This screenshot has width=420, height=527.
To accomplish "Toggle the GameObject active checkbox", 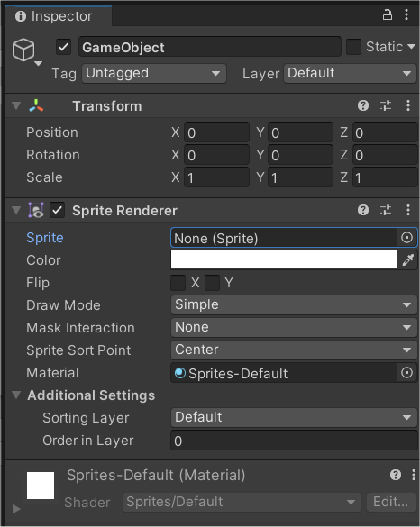I will coord(64,47).
